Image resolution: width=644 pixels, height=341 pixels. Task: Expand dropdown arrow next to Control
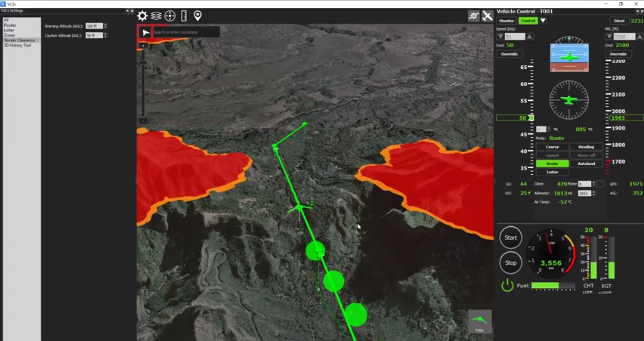pos(543,21)
